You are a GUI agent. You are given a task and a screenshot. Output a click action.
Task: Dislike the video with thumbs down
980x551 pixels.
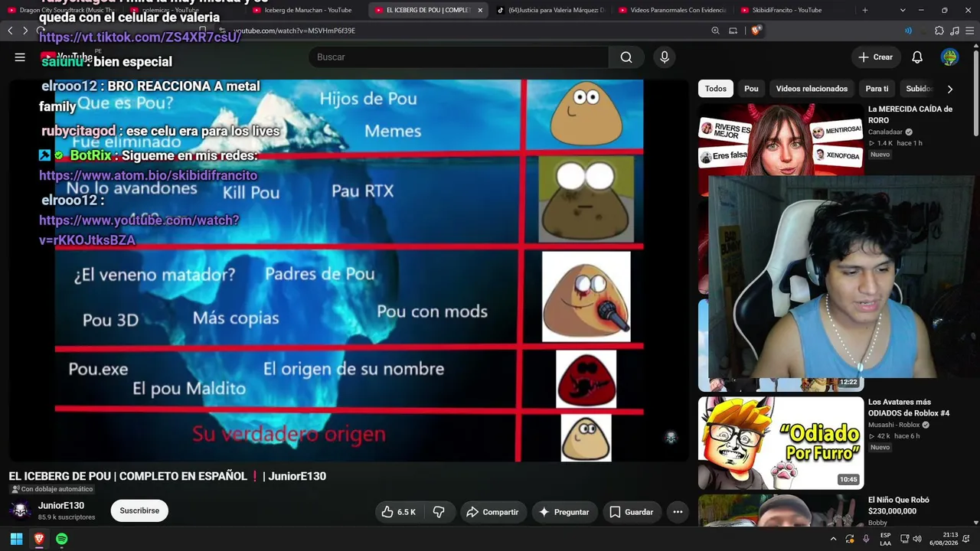point(439,512)
